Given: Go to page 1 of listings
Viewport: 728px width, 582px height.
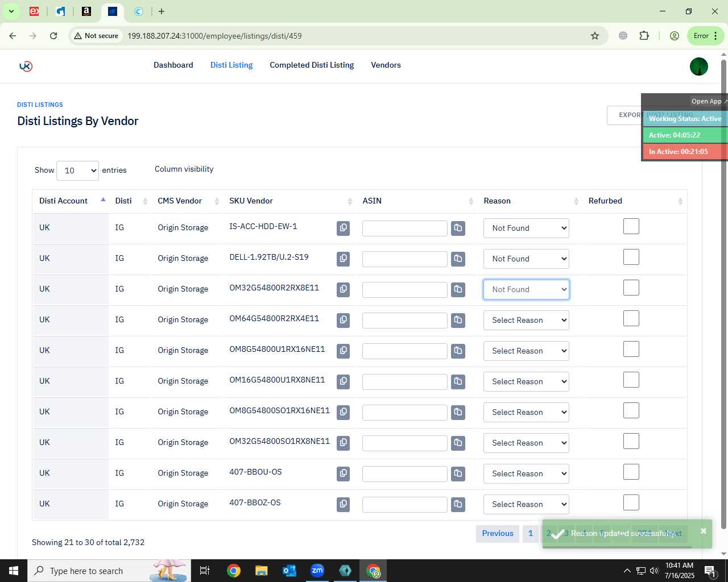Looking at the screenshot, I should (x=531, y=534).
